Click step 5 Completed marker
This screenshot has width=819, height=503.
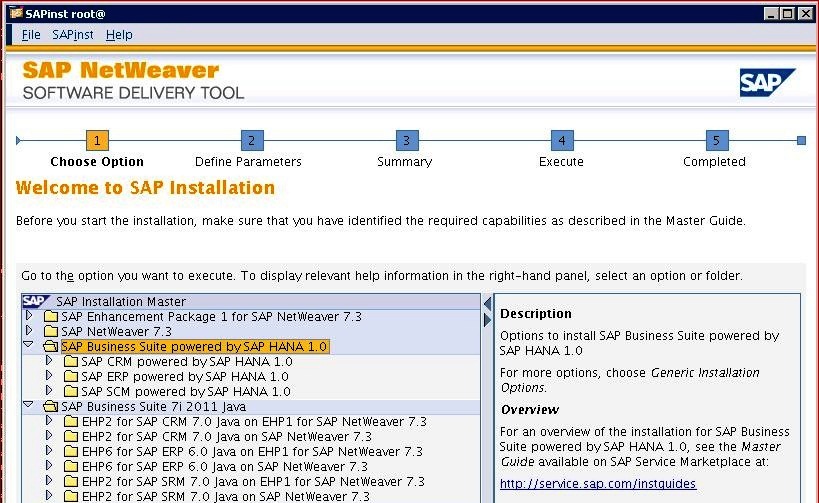(717, 141)
